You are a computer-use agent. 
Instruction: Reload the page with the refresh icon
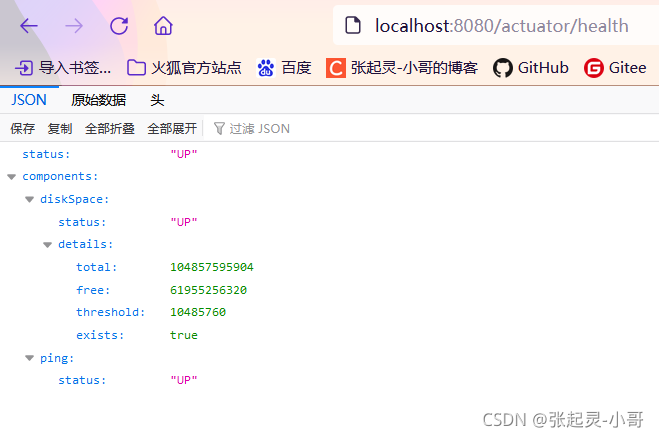tap(119, 26)
